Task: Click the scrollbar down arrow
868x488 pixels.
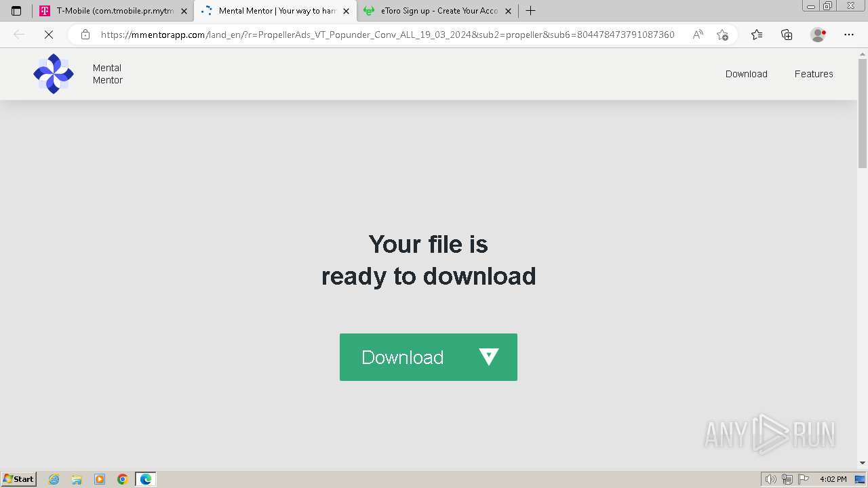Action: tap(863, 463)
